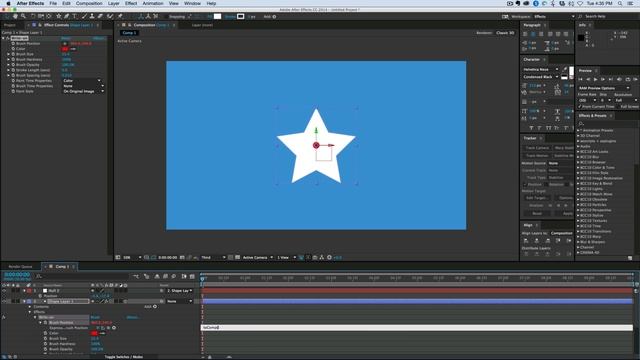This screenshot has width=640, height=360.
Task: Click the white Fill color swatch
Action: point(218,16)
